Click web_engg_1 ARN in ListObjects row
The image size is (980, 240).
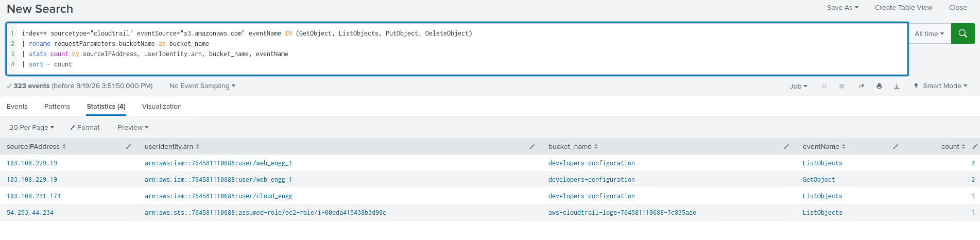coord(218,163)
